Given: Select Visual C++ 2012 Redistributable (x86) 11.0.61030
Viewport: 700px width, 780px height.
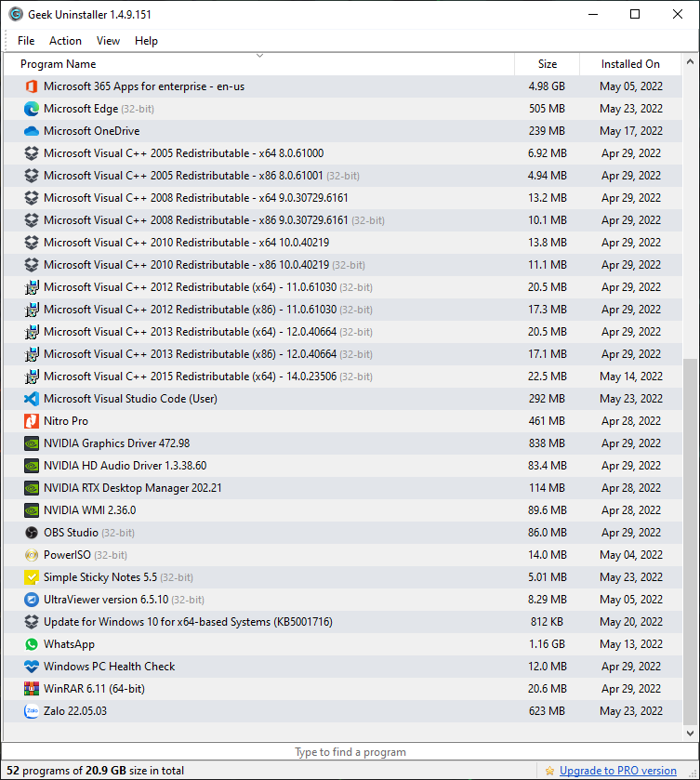Looking at the screenshot, I should point(343,310).
